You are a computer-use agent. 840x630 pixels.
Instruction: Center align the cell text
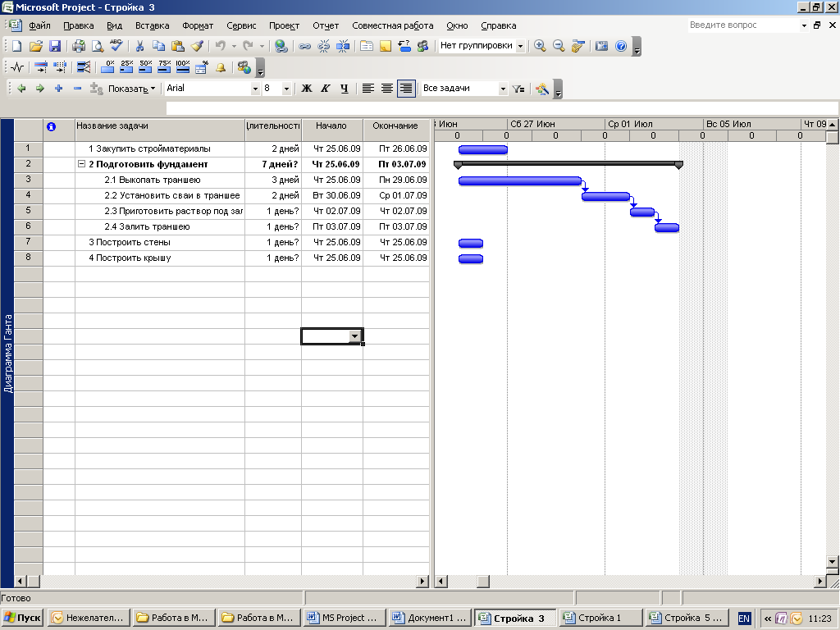pos(387,89)
